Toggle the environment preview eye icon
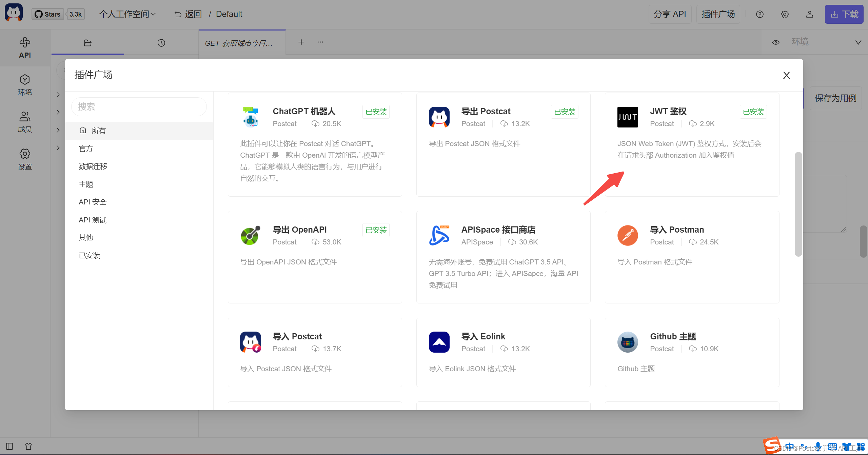 776,42
